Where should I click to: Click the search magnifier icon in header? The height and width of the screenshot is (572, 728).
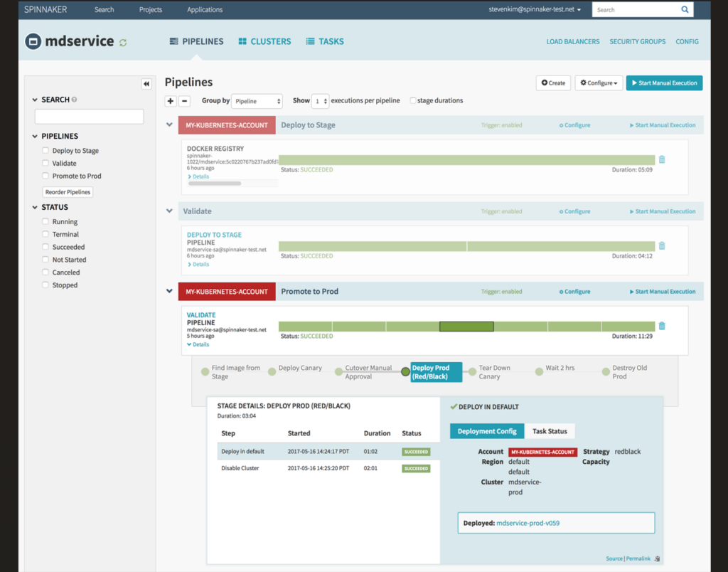click(x=685, y=9)
